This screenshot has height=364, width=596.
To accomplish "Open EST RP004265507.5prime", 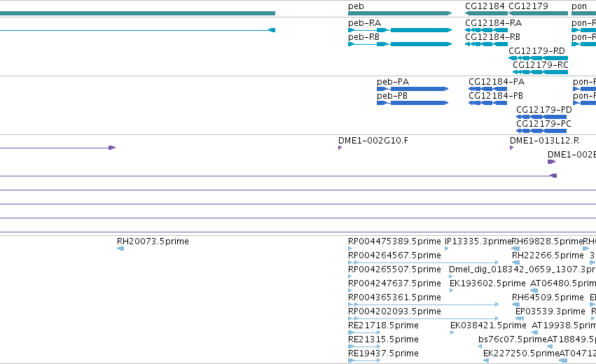I will [394, 269].
